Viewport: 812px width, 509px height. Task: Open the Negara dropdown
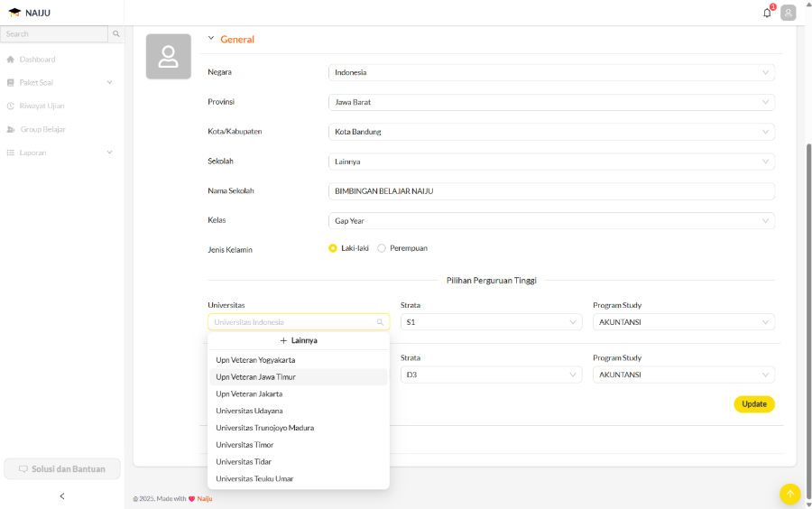(x=551, y=72)
